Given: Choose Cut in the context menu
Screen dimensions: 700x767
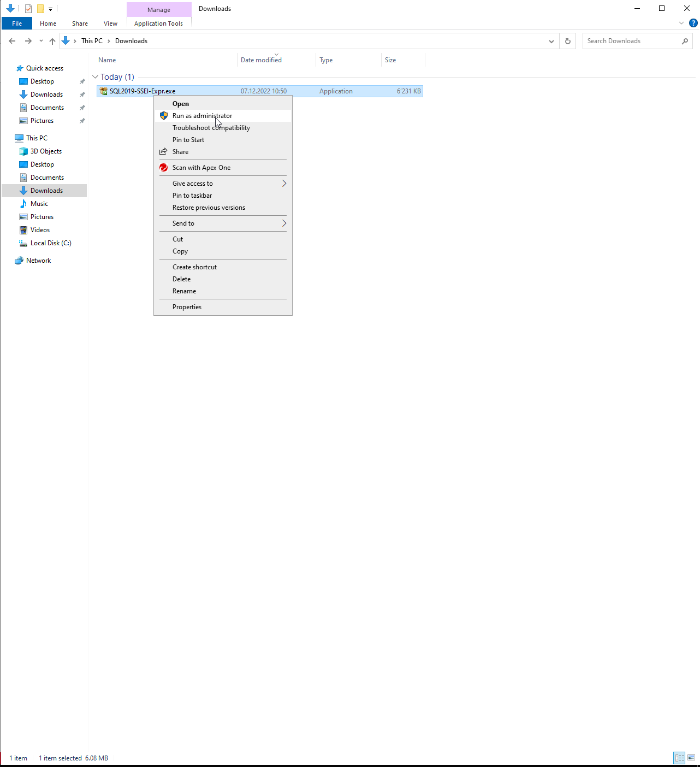Looking at the screenshot, I should click(x=223, y=239).
